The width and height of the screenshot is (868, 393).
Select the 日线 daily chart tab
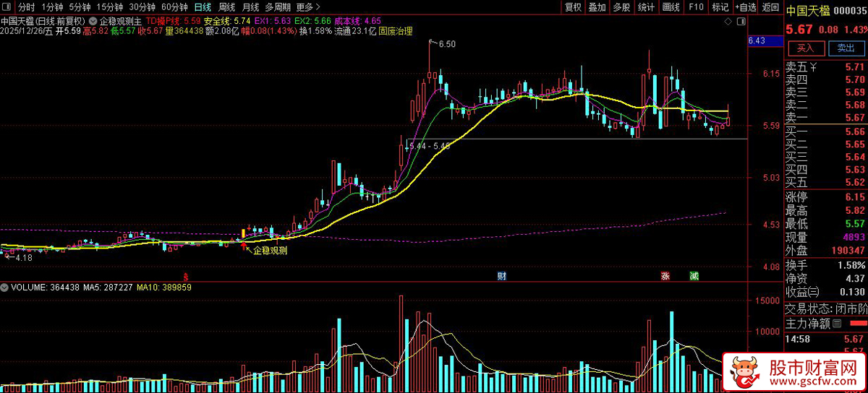point(203,7)
